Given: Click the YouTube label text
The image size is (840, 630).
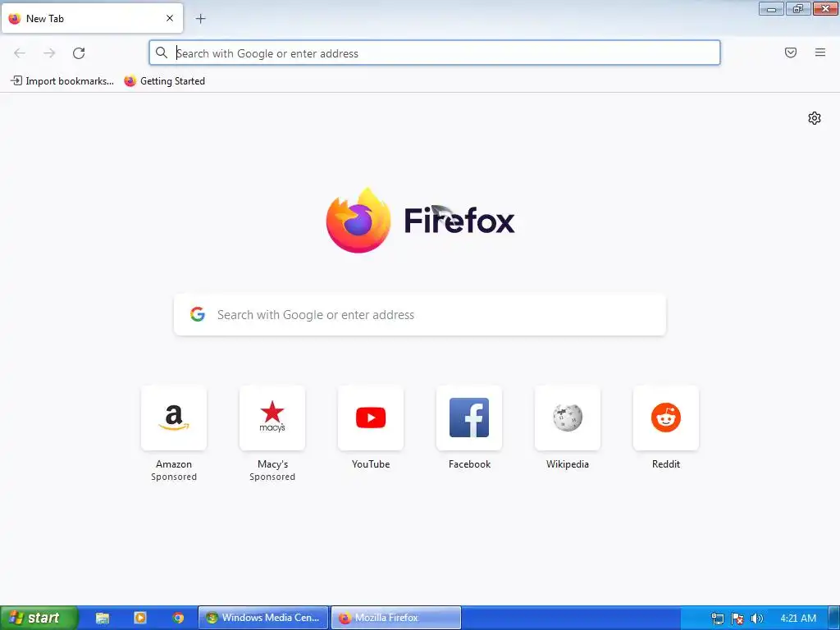Looking at the screenshot, I should (371, 464).
